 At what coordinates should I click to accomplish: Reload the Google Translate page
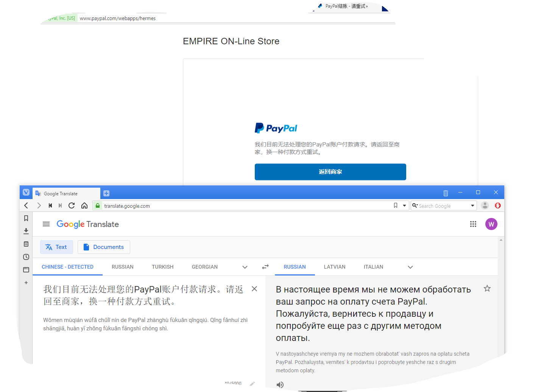click(x=72, y=205)
